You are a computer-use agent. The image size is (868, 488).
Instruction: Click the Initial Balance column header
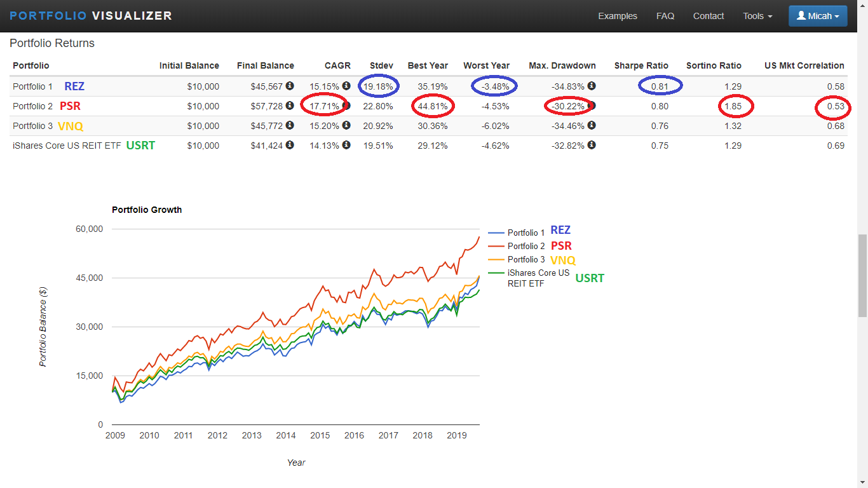tap(189, 65)
